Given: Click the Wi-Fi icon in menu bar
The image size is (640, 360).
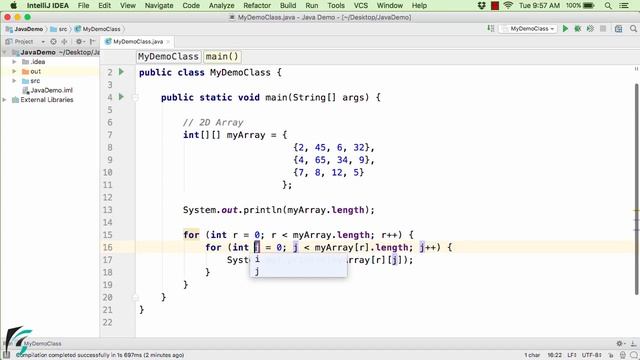Looking at the screenshot, I should 508,6.
